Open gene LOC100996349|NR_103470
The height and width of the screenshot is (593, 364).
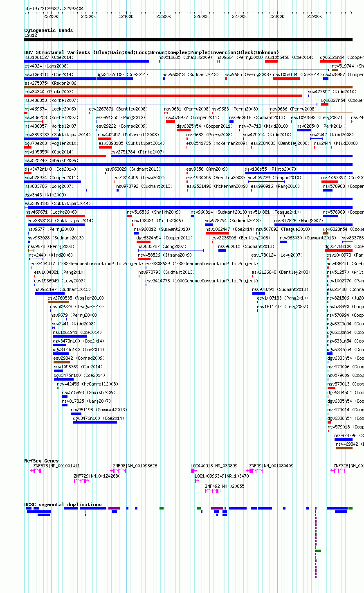click(x=222, y=476)
